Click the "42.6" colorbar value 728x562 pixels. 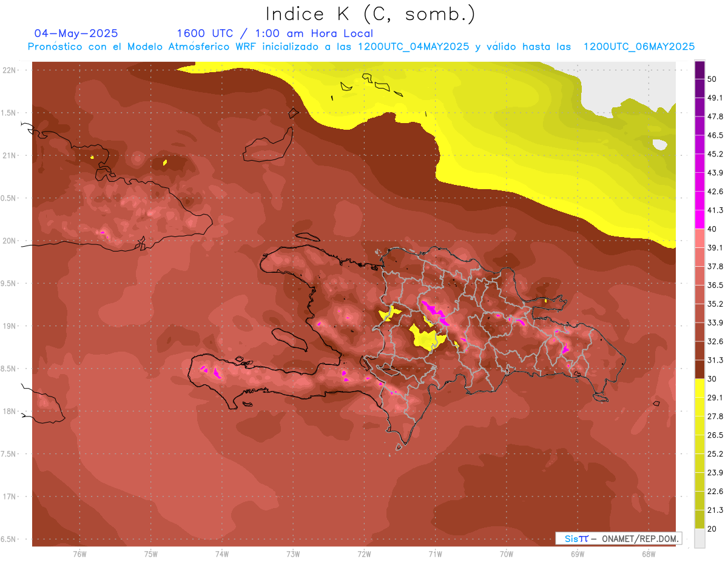click(x=715, y=192)
